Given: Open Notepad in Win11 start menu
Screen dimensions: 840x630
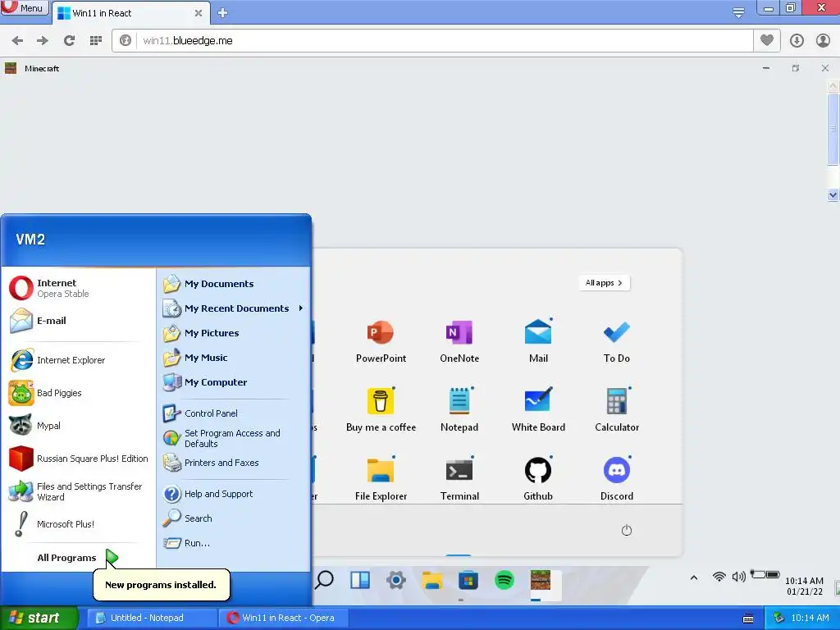Looking at the screenshot, I should click(x=459, y=401).
